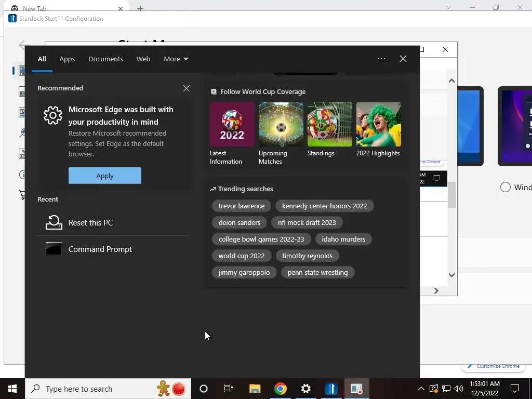
Task: Search trending nfl mock draft 2023
Action: click(307, 222)
